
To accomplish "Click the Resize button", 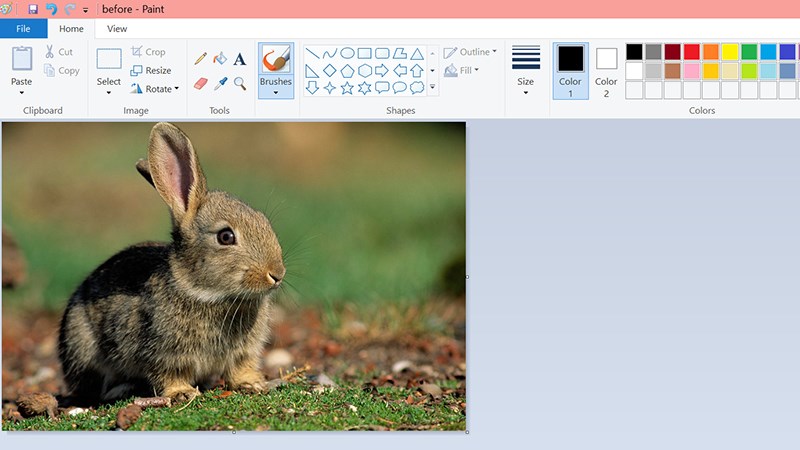I will [x=151, y=71].
